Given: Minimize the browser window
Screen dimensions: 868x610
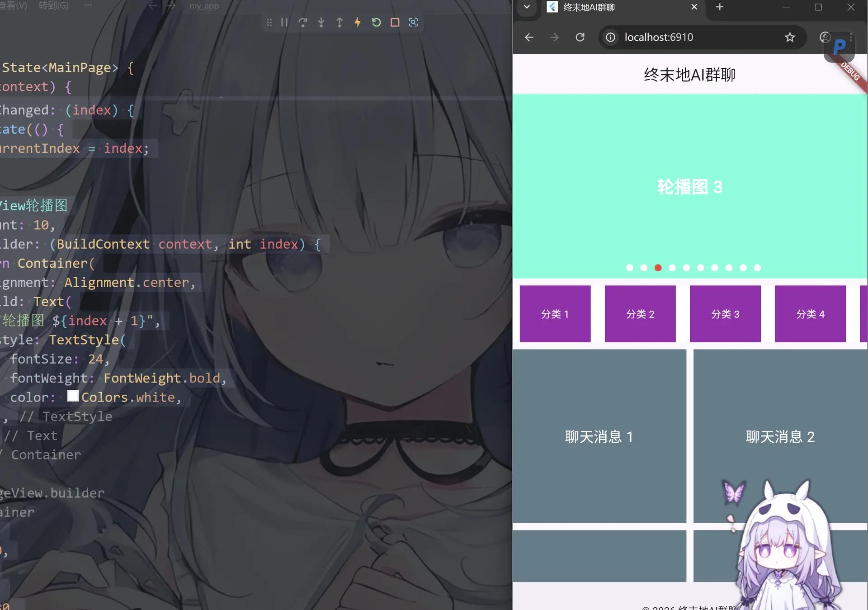Looking at the screenshot, I should pyautogui.click(x=786, y=7).
